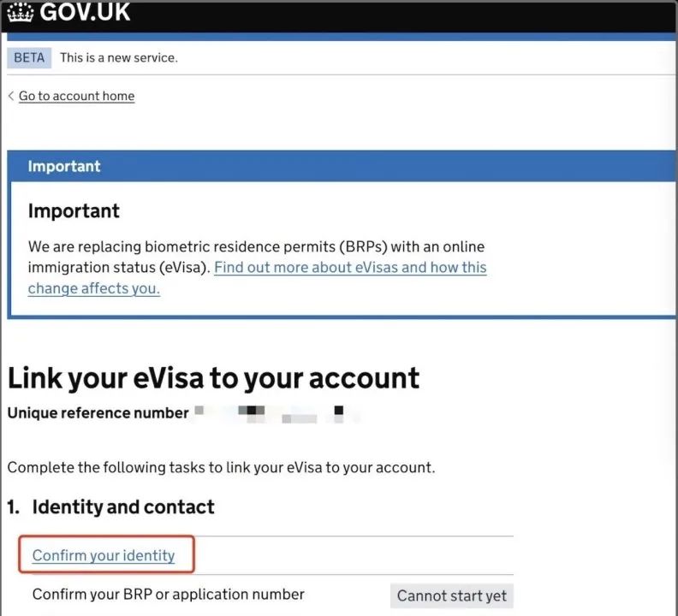Click the GOV.UK wordmark in header
Image resolution: width=678 pixels, height=616 pixels.
point(85,12)
